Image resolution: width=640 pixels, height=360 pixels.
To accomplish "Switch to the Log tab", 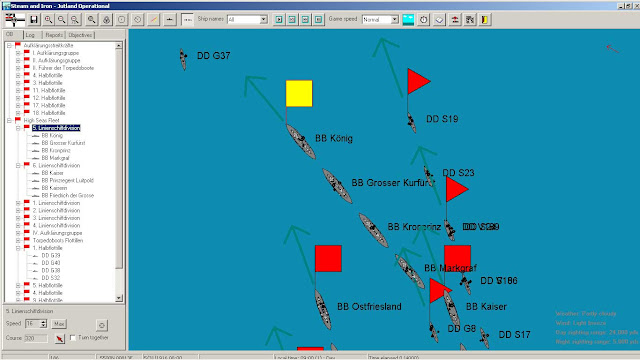I will 30,35.
